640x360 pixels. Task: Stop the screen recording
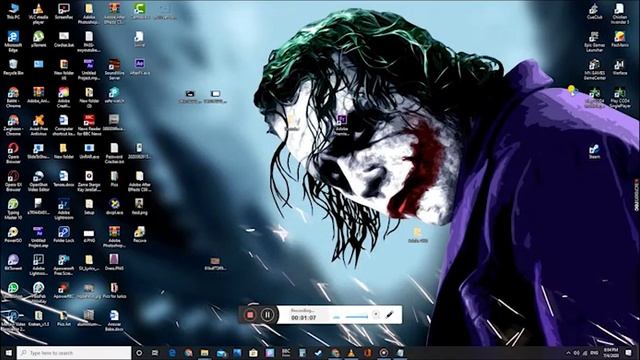point(250,315)
